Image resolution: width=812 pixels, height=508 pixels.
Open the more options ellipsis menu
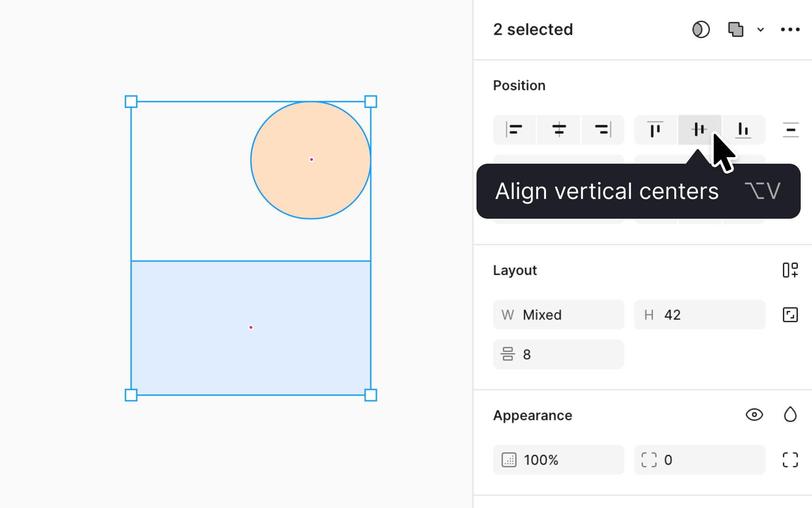(790, 29)
